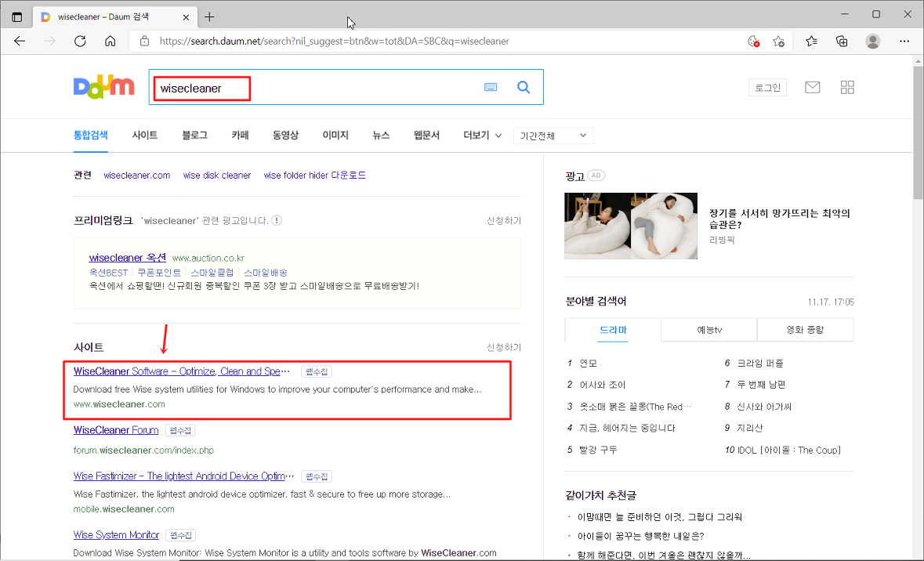Select the 드라마 tab
The height and width of the screenshot is (561, 924).
[x=613, y=330]
